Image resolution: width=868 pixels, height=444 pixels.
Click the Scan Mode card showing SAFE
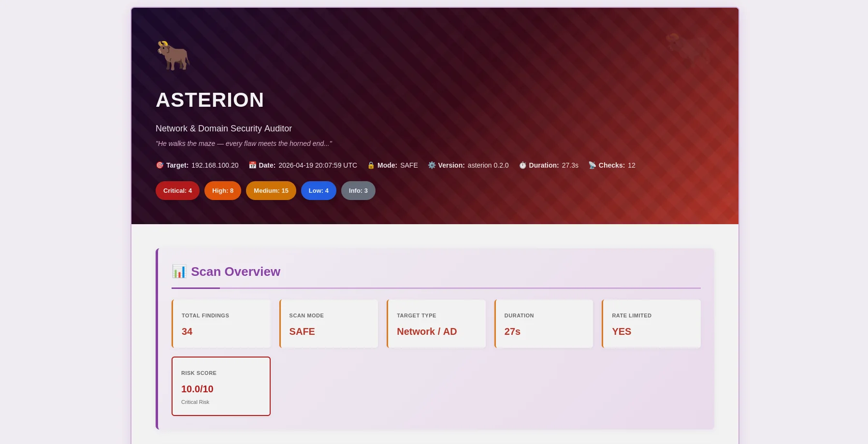coord(329,324)
